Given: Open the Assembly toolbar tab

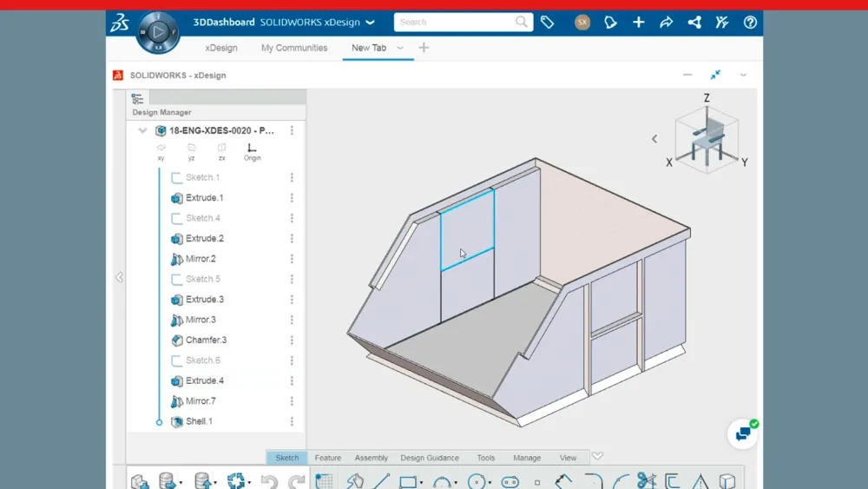Looking at the screenshot, I should [x=371, y=458].
